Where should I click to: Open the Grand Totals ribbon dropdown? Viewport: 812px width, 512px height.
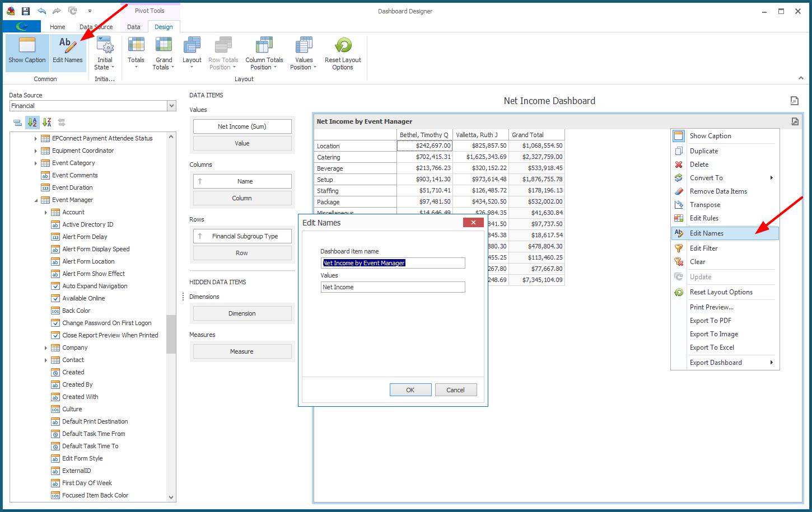coord(164,53)
